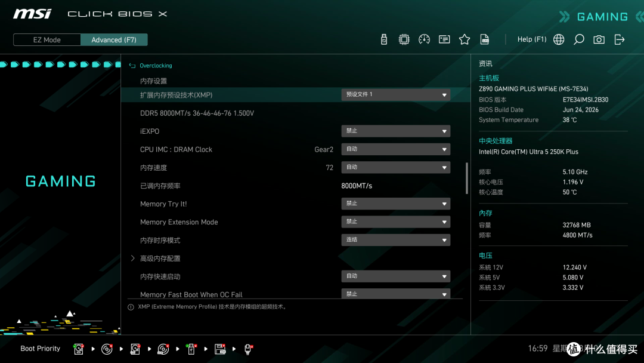
Task: Click the 已调内存频率 8000MT/s value
Action: 357,186
